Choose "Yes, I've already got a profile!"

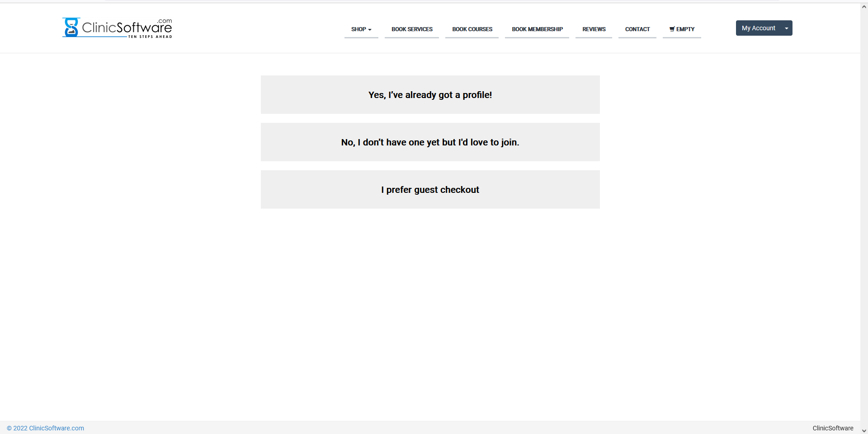430,95
